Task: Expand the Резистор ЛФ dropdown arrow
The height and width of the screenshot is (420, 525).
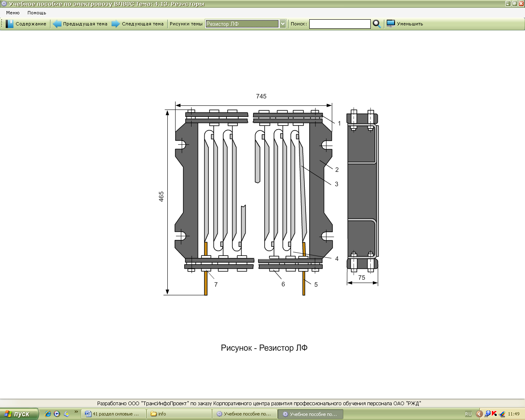Action: coord(283,24)
